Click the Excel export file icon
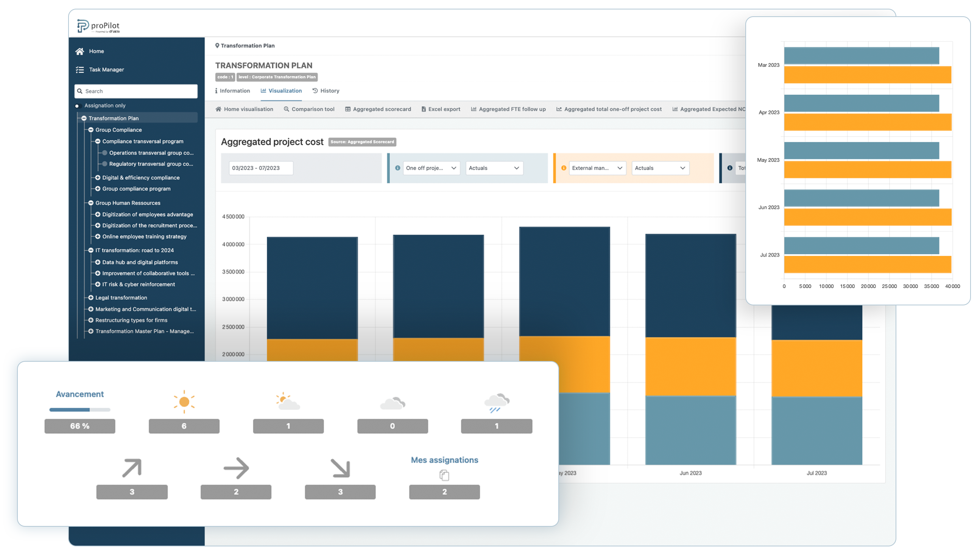Viewport: 980px width, 557px height. tap(424, 109)
